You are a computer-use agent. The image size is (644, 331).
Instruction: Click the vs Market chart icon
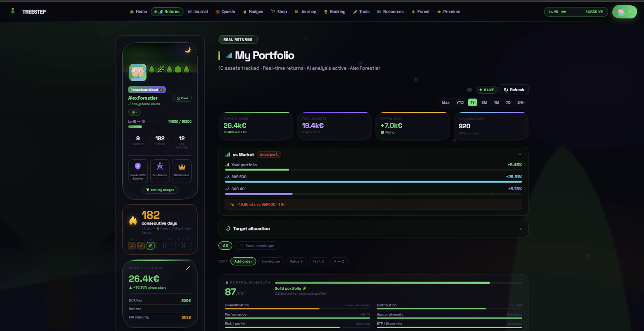tap(228, 154)
